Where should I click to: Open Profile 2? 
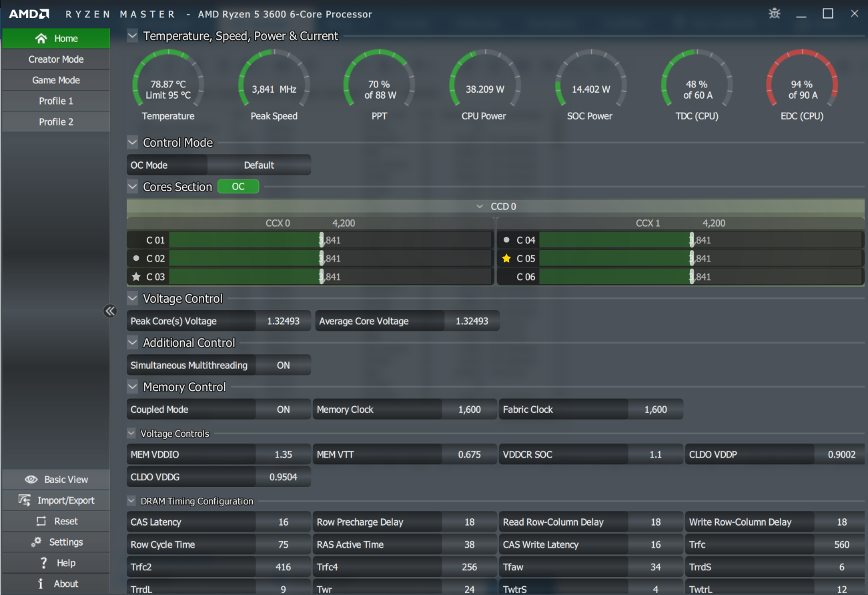tap(56, 121)
